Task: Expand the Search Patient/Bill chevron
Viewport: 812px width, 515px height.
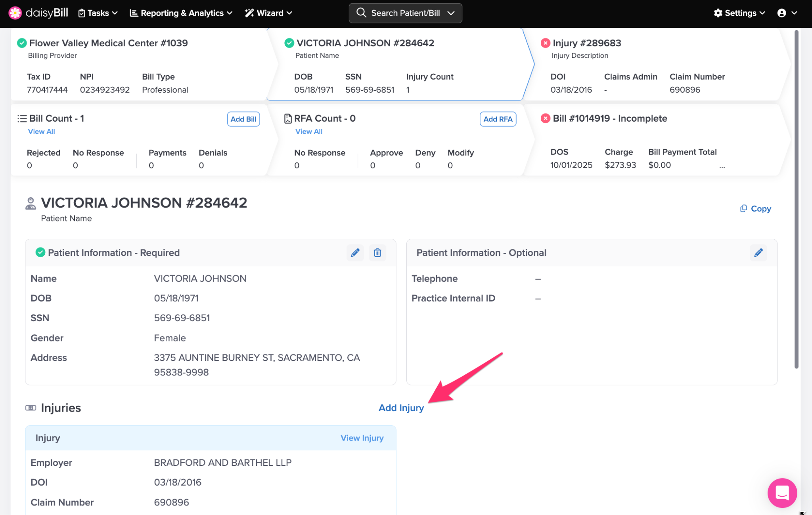Action: click(451, 13)
